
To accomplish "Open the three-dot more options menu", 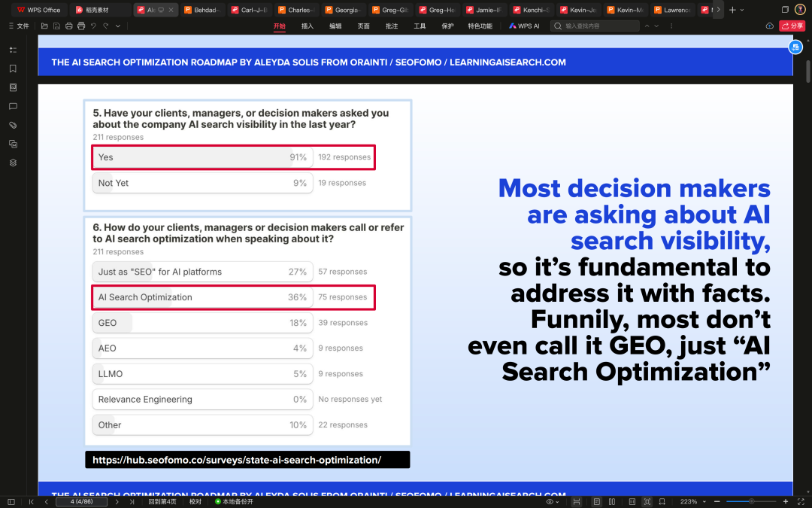I will click(x=671, y=26).
